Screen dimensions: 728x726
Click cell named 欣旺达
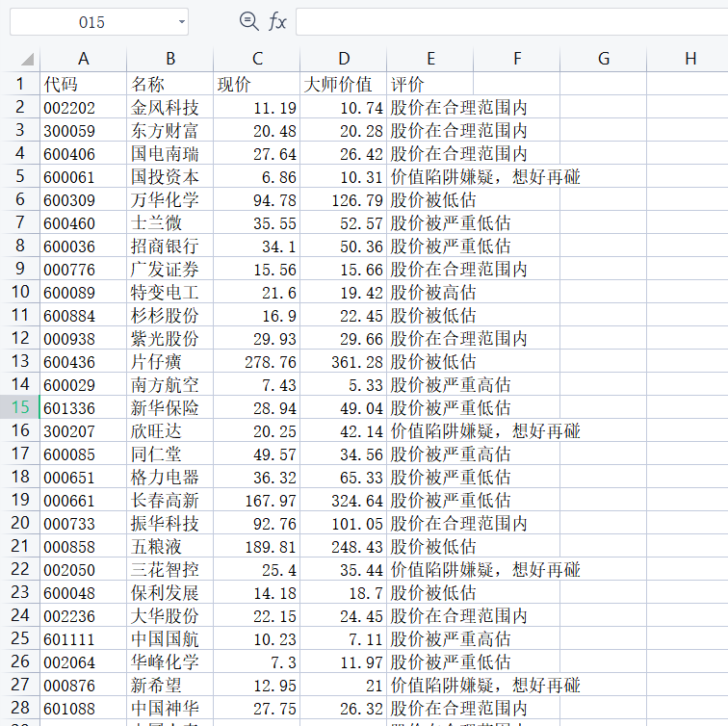tap(169, 430)
